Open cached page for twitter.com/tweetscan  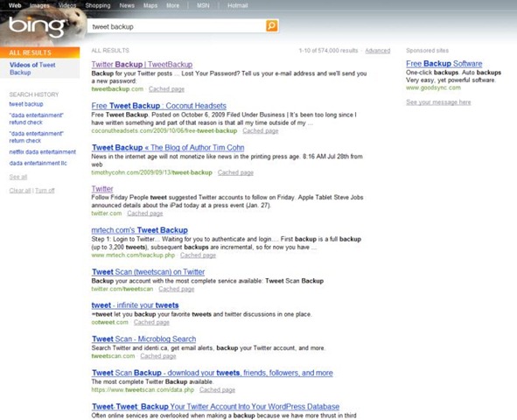click(x=177, y=289)
